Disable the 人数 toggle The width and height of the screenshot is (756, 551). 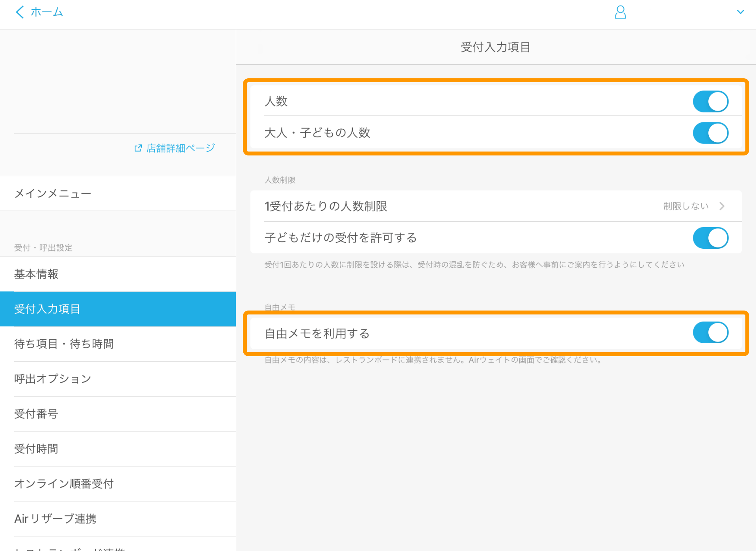pyautogui.click(x=710, y=101)
